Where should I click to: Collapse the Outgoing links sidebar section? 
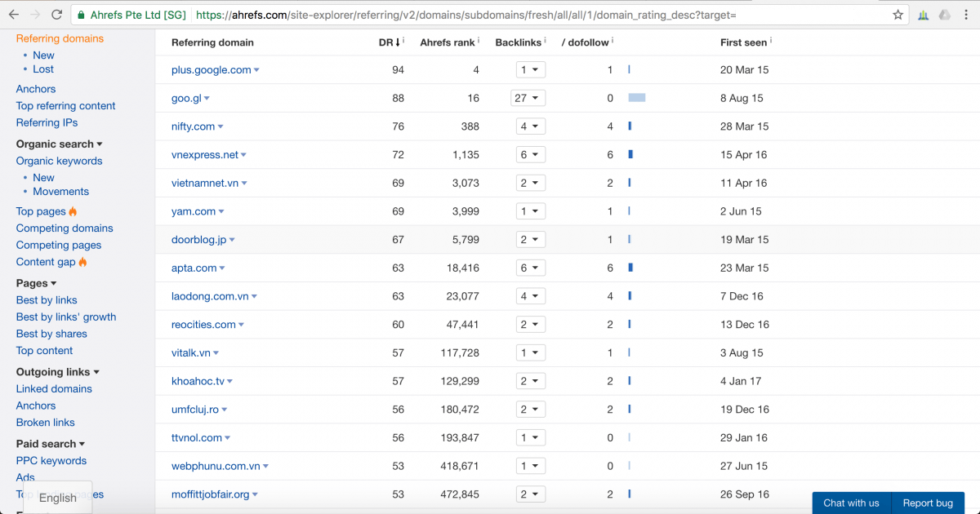[58, 372]
